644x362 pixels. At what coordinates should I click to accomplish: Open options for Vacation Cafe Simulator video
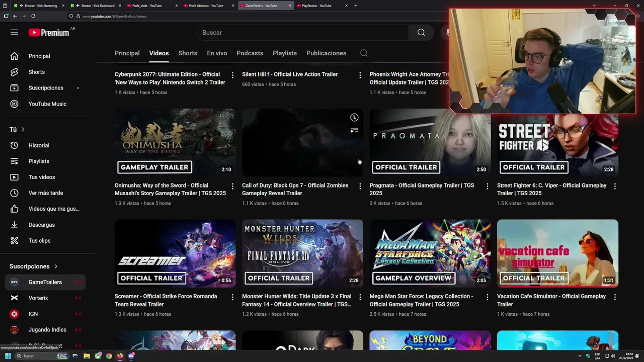614,297
